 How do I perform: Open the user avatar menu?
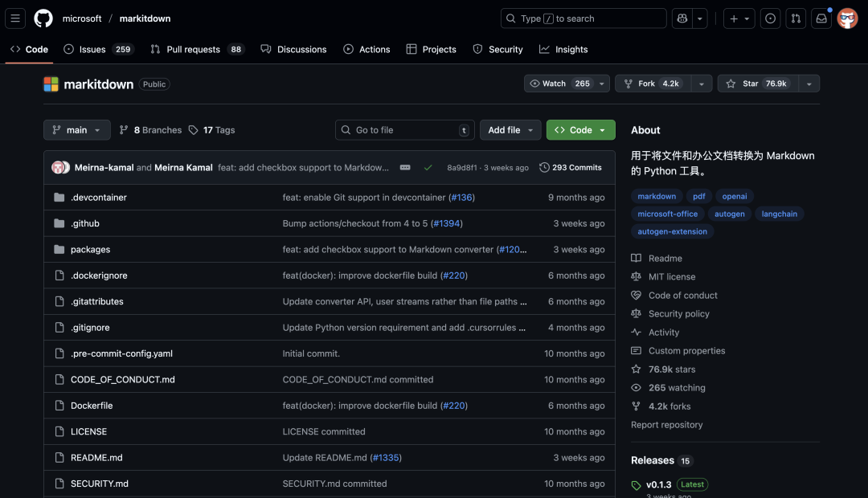coord(848,18)
